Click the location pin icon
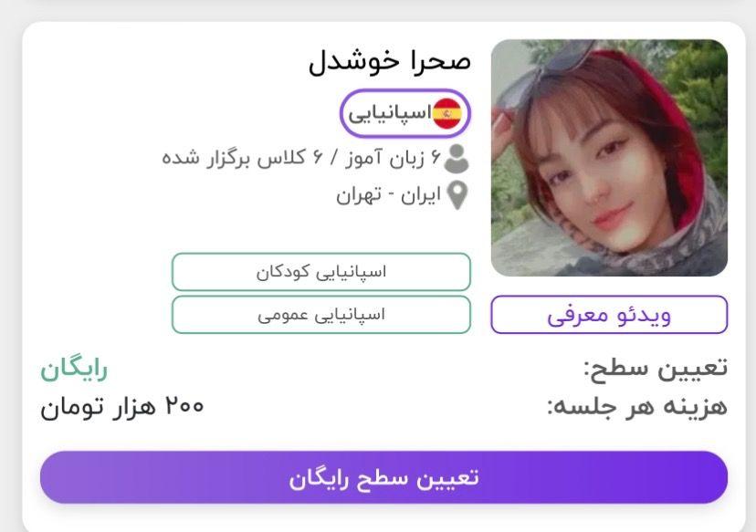Viewport: 756px width, 532px height. 457,195
